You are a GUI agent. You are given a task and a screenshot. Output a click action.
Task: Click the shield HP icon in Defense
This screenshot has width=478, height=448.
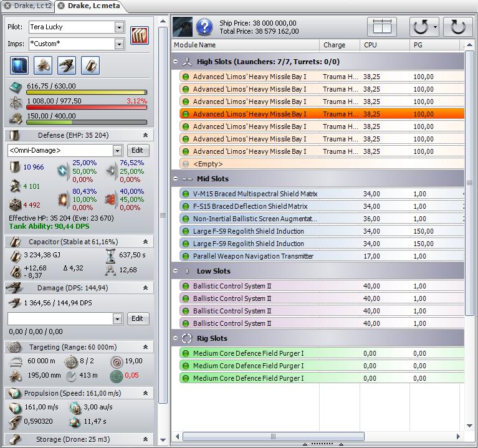[x=15, y=167]
